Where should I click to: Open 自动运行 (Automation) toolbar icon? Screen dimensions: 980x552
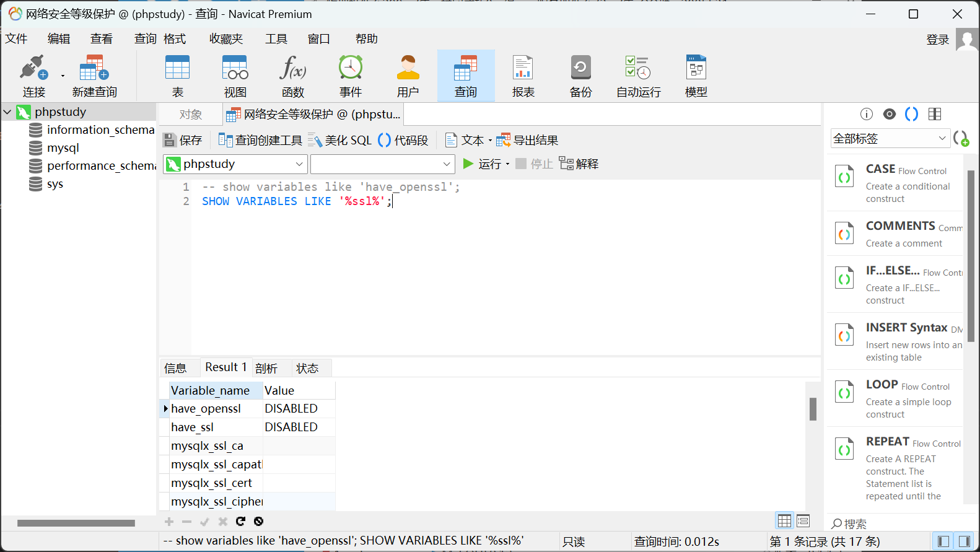(x=638, y=76)
